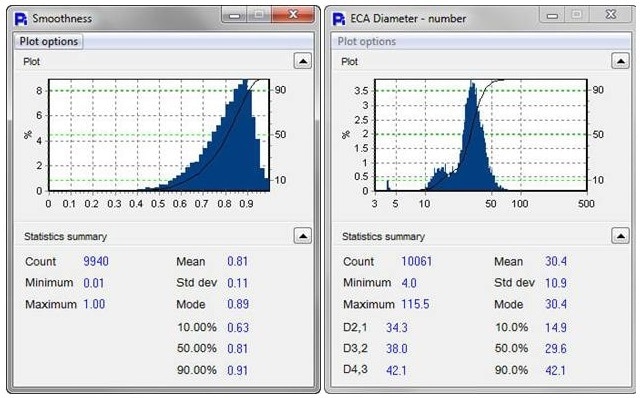The height and width of the screenshot is (398, 640).
Task: Close the ECA Diameter - number window
Action: pos(611,15)
